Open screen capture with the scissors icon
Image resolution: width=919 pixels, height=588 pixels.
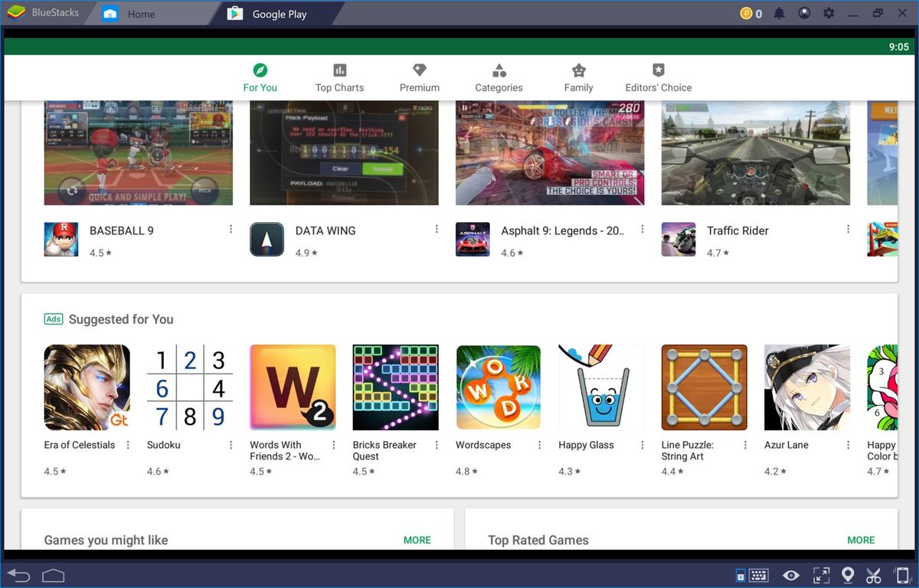tap(874, 575)
